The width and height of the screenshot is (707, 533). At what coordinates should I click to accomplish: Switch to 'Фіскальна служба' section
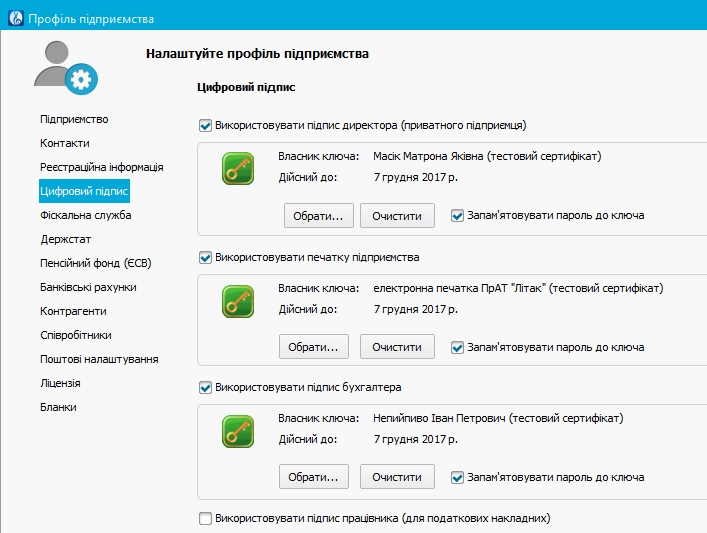pos(85,215)
